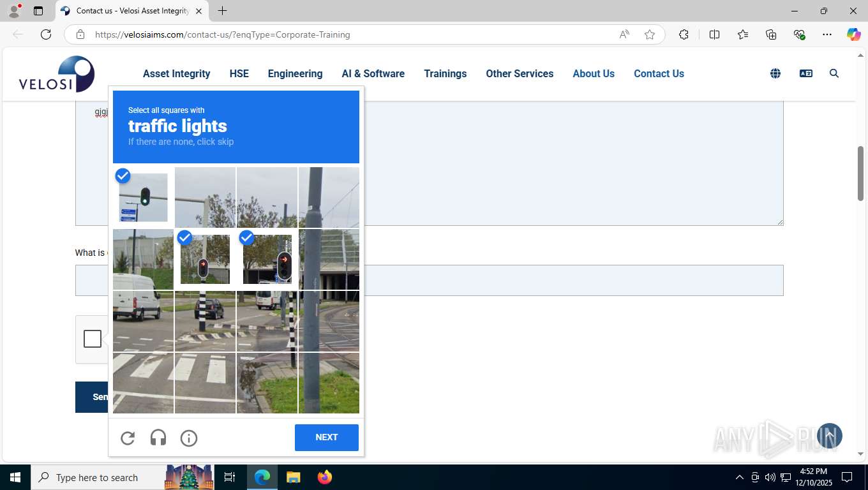Image resolution: width=868 pixels, height=490 pixels.
Task: Go back in browser
Action: pos(18,34)
